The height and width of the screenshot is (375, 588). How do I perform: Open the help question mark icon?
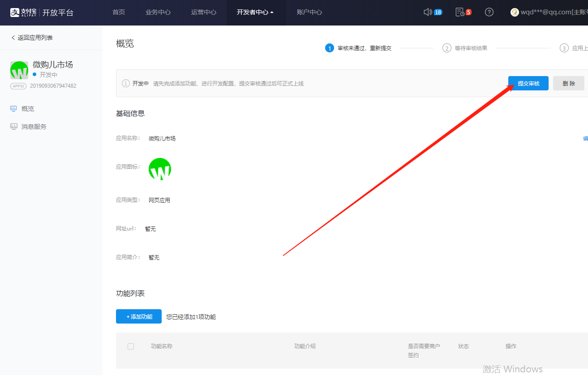[489, 12]
